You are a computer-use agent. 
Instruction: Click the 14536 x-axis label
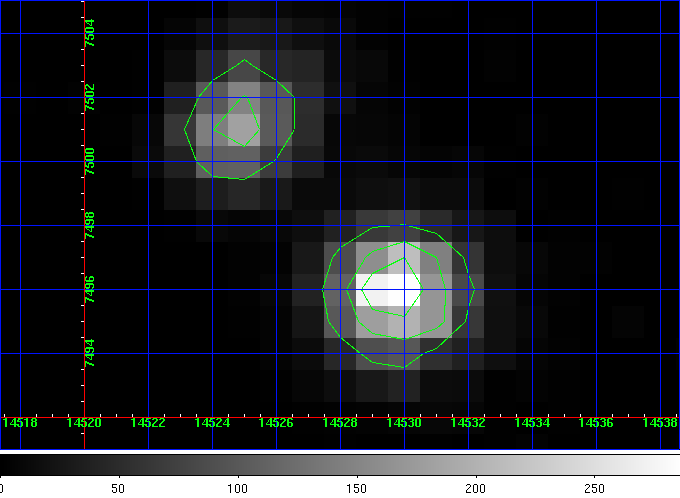pyautogui.click(x=596, y=423)
